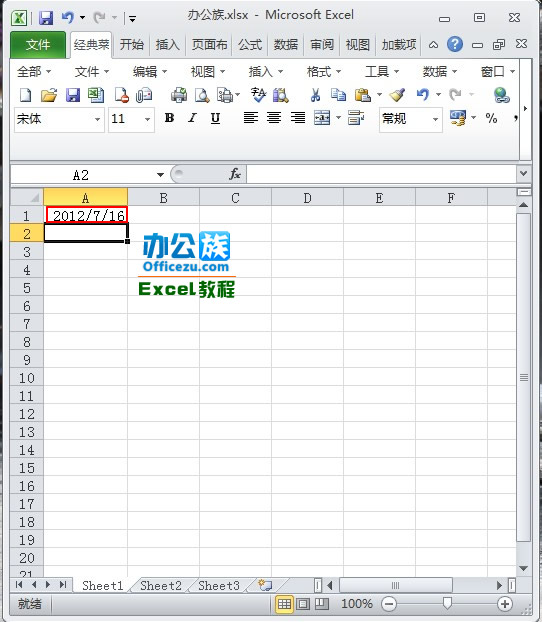Viewport: 542px width, 622px height.
Task: Open file using the folder icon
Action: [x=49, y=95]
